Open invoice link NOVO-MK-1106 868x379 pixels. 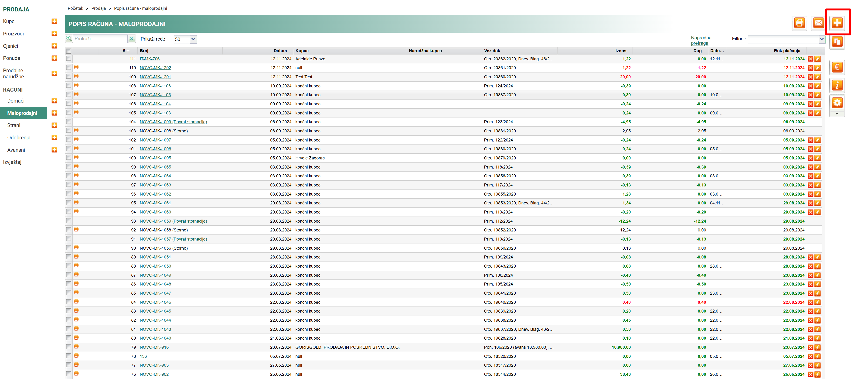pos(155,86)
